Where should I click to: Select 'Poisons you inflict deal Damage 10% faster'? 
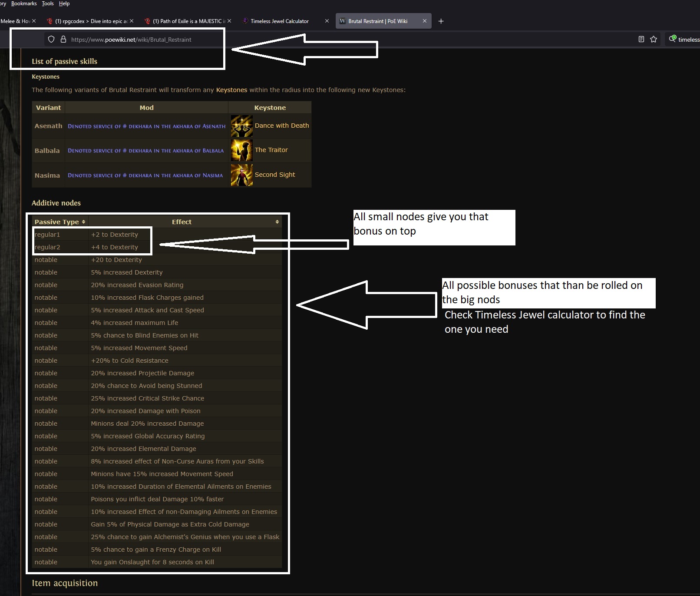(157, 499)
